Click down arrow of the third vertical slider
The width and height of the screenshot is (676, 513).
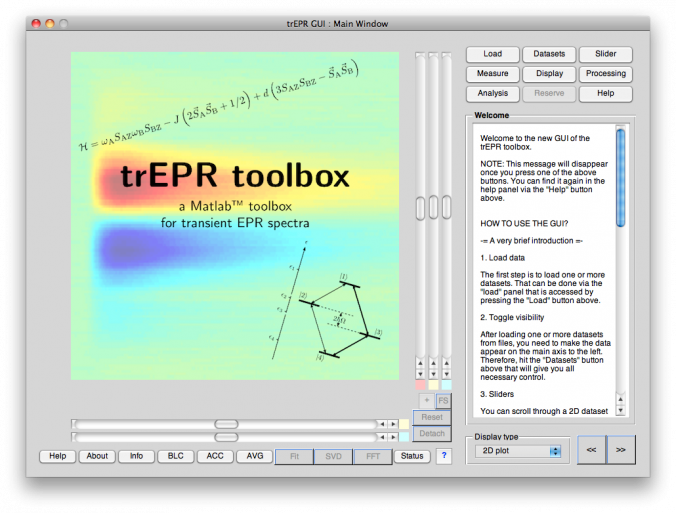[447, 374]
